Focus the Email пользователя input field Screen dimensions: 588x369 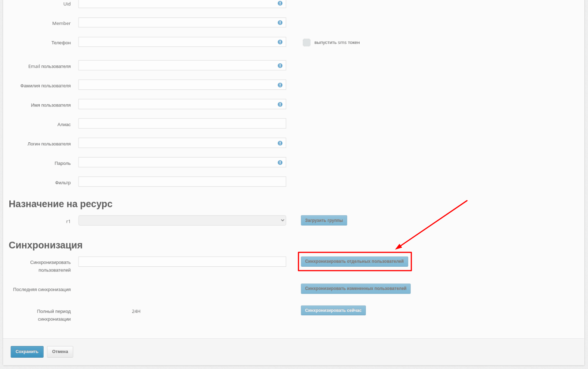point(182,65)
